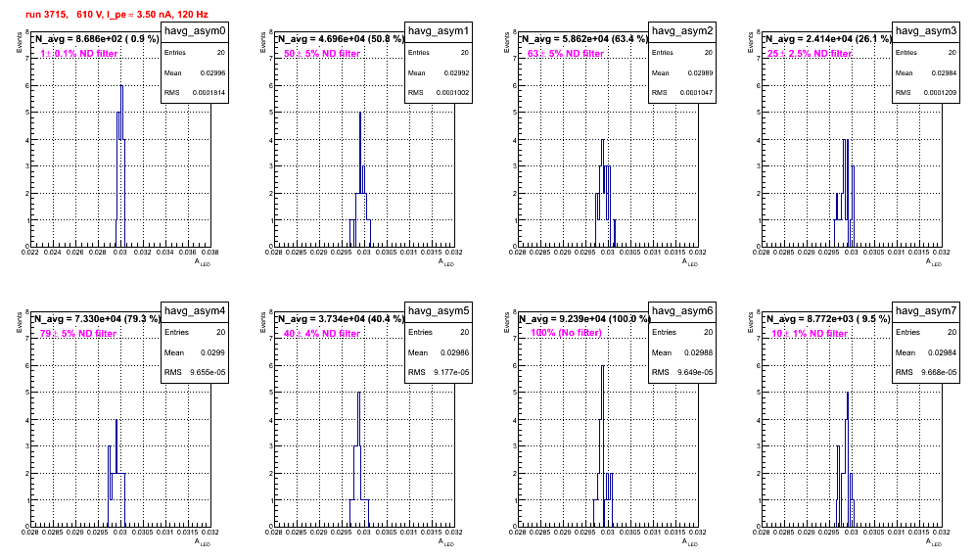
Task: Click the A_LED x-axis title of havg_asym0
Action: (203, 262)
